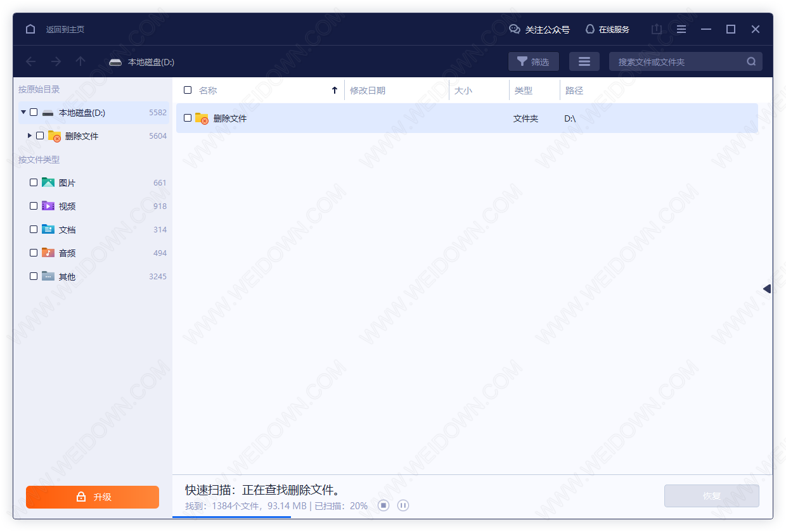Toggle the select-all checkbox beside 名称
This screenshot has height=532, width=786.
pos(188,90)
